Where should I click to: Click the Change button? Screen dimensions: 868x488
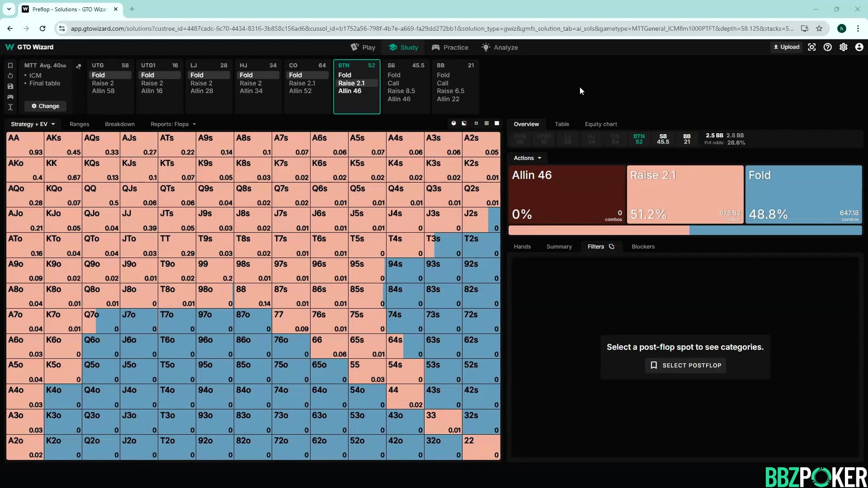pyautogui.click(x=45, y=106)
